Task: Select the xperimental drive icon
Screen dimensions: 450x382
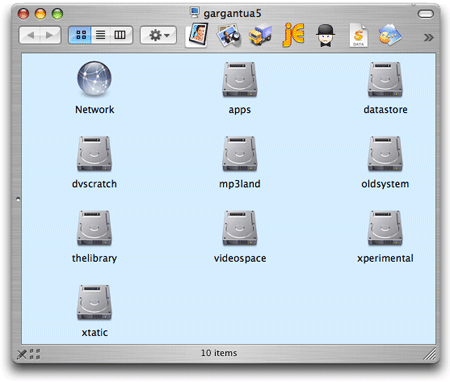Action: point(385,228)
